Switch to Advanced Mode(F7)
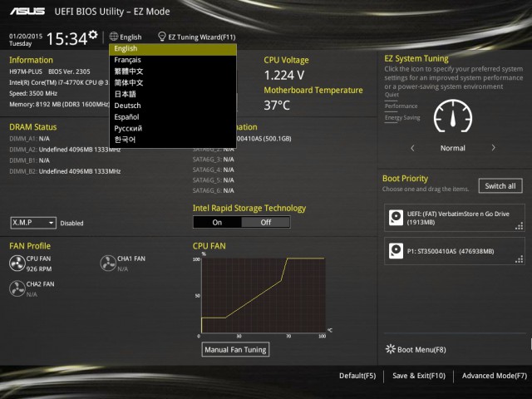This screenshot has height=399, width=532. pos(495,376)
